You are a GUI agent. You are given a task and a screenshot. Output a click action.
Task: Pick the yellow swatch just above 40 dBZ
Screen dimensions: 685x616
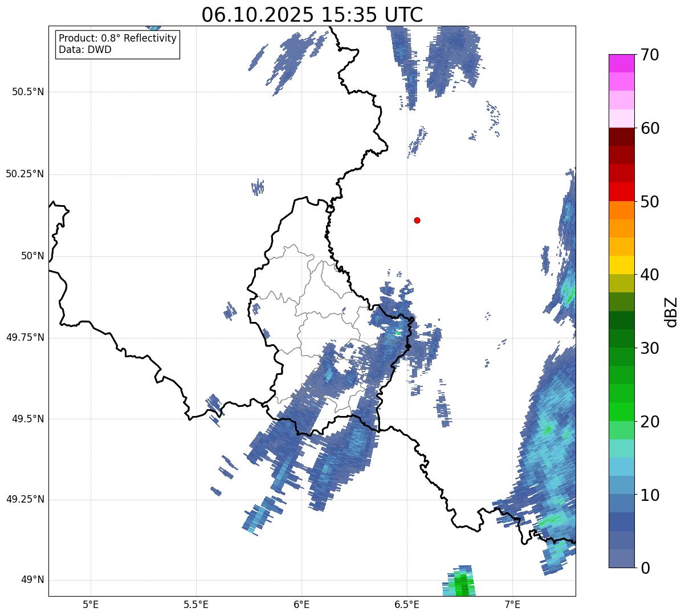(x=621, y=265)
